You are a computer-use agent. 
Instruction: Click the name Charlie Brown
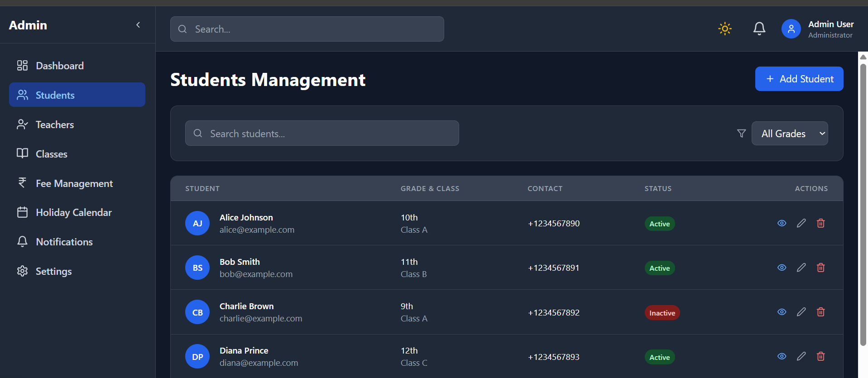pyautogui.click(x=246, y=306)
